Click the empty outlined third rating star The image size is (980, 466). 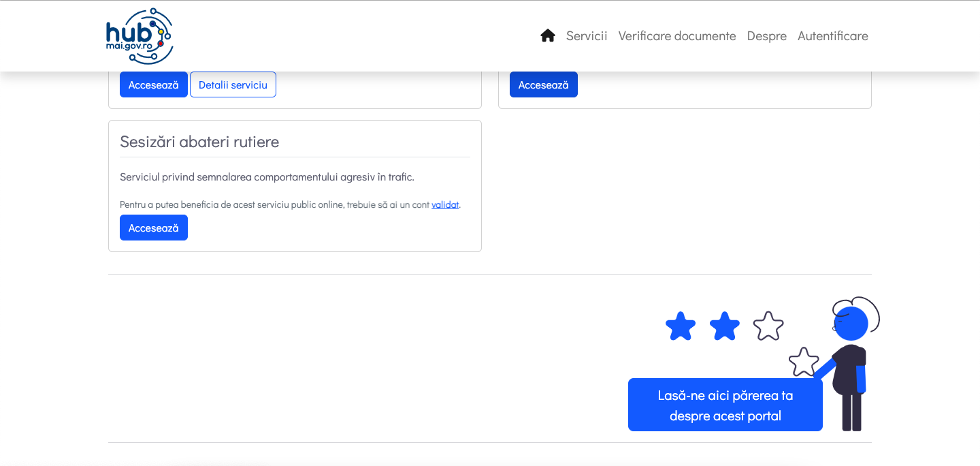[768, 326]
